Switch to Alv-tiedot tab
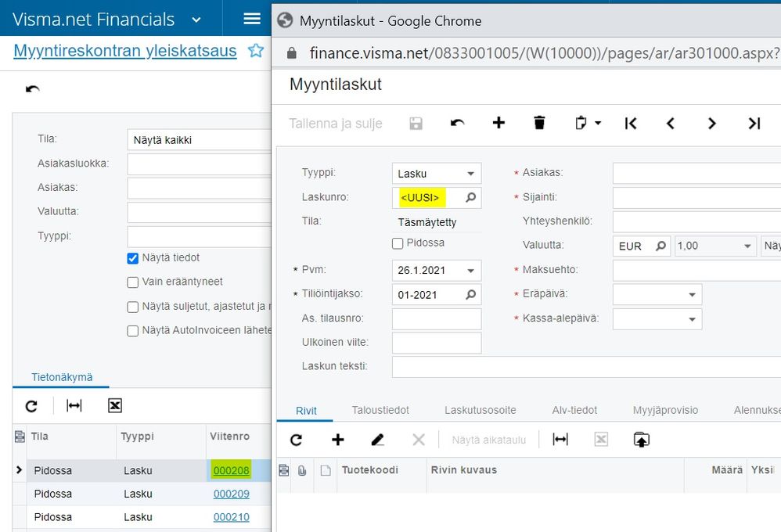781x532 pixels. (574, 410)
